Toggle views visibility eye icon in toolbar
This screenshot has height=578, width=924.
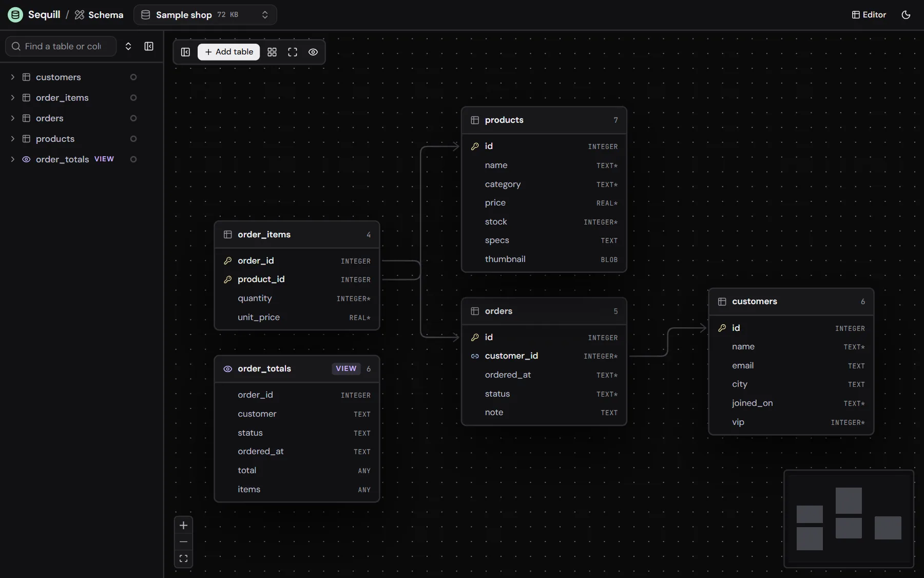pos(313,52)
